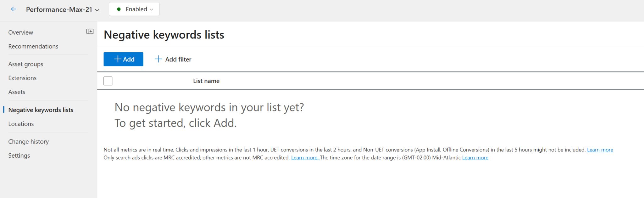This screenshot has width=644, height=198.
Task: Select Negative keywords lists menu item
Action: coord(41,110)
